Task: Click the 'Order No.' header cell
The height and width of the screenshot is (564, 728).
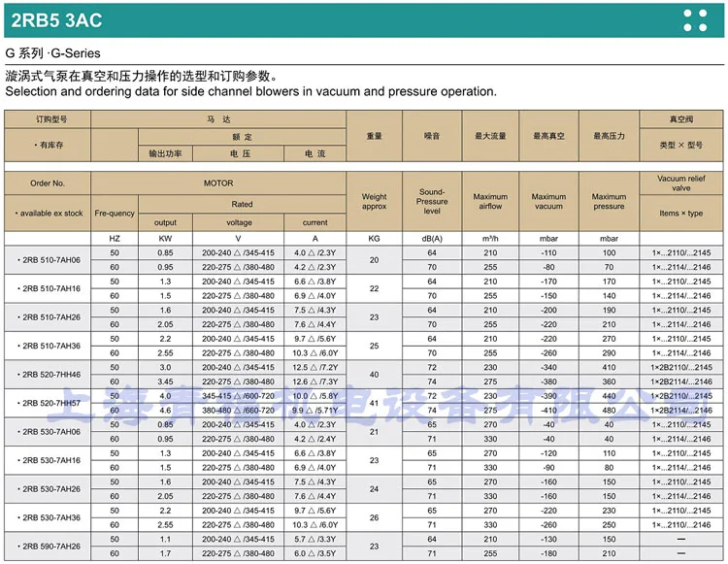Action: pos(48,182)
